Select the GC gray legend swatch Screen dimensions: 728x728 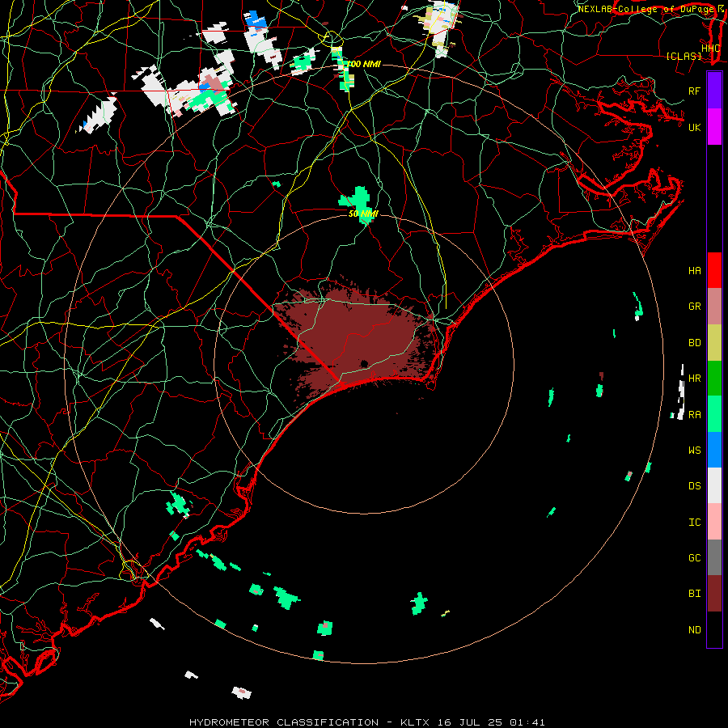pyautogui.click(x=714, y=557)
